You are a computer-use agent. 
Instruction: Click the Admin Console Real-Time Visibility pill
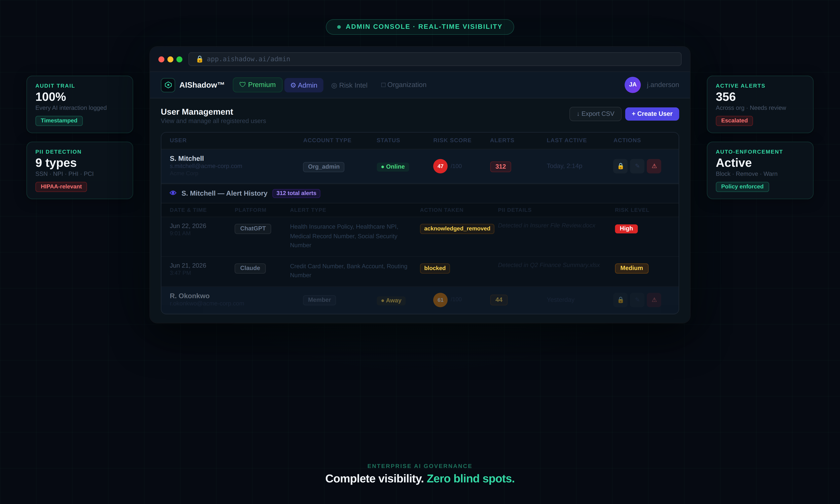[420, 27]
